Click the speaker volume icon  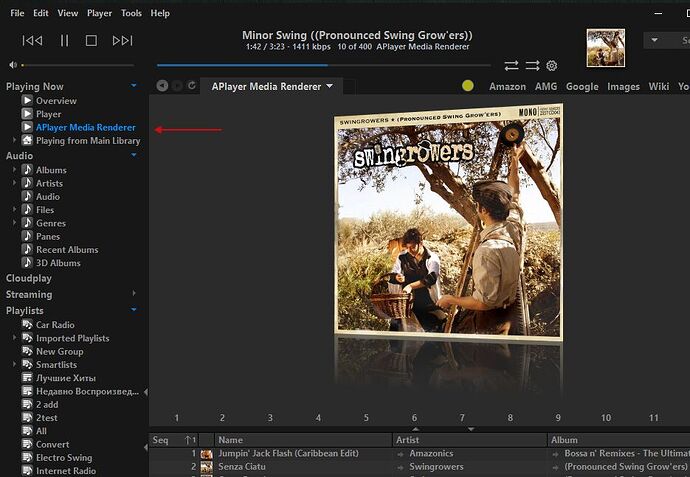coord(12,65)
